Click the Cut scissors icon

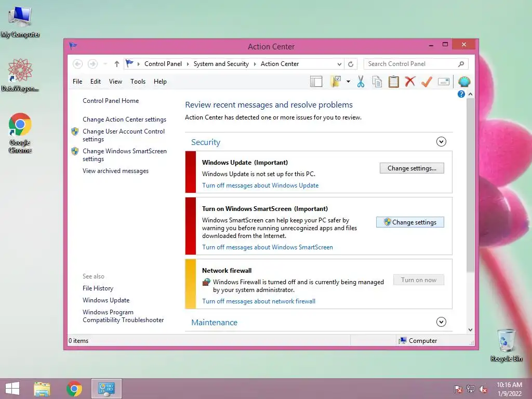tap(361, 82)
